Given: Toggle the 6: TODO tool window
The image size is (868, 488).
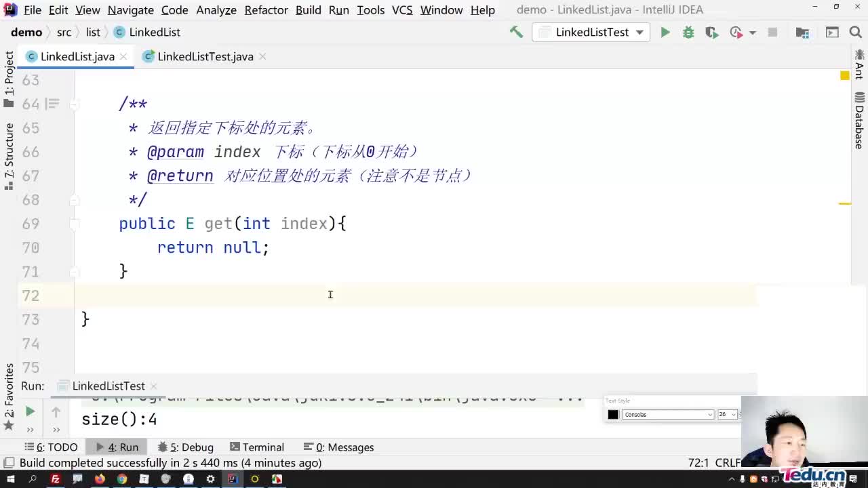Looking at the screenshot, I should coord(52,447).
